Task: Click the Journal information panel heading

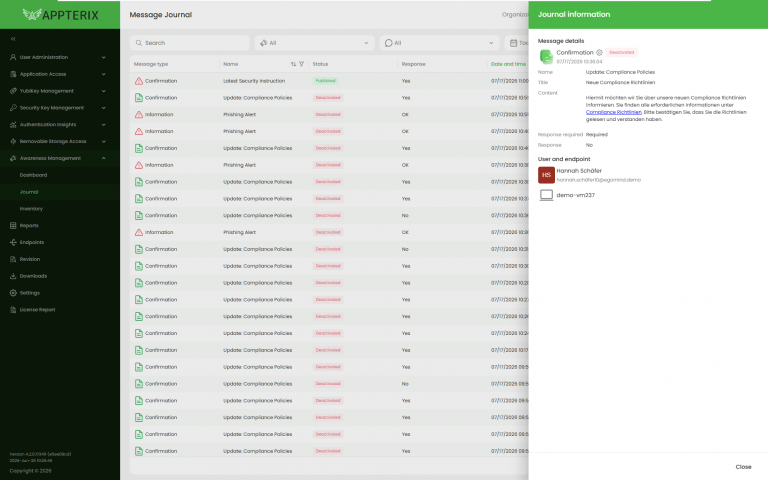Action: coord(574,15)
